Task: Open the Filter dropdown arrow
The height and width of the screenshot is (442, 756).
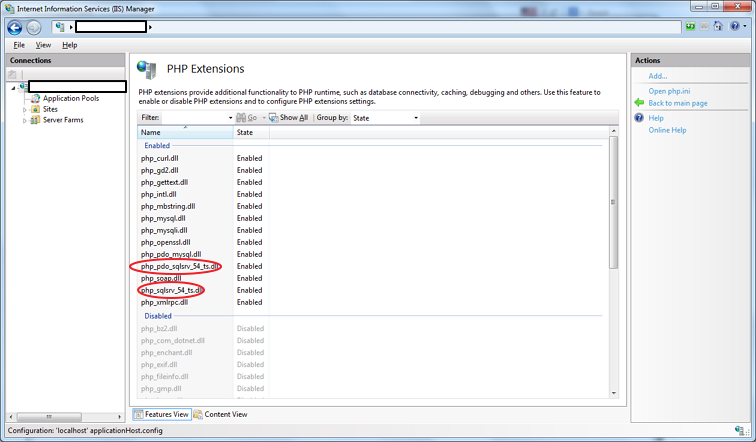Action: (x=230, y=118)
